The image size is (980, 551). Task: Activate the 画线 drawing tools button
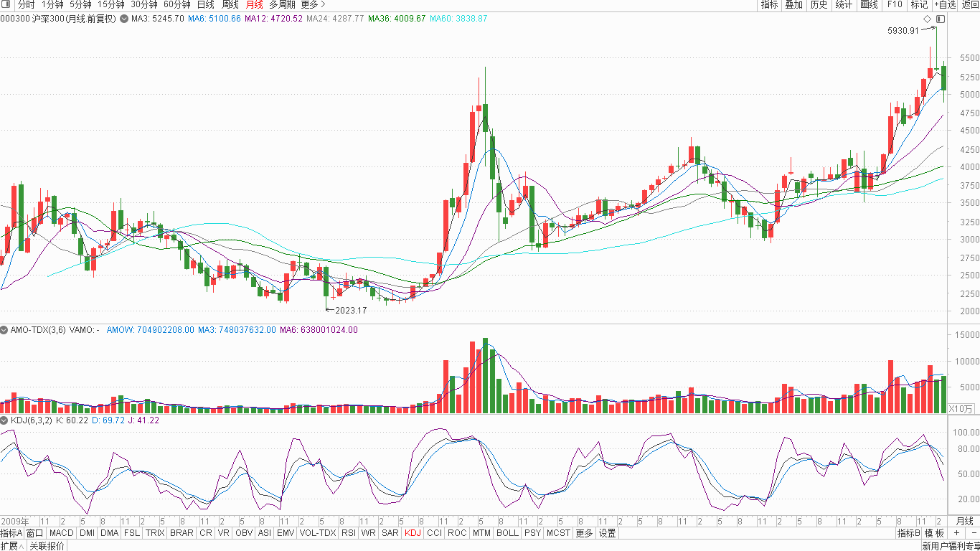click(x=869, y=4)
